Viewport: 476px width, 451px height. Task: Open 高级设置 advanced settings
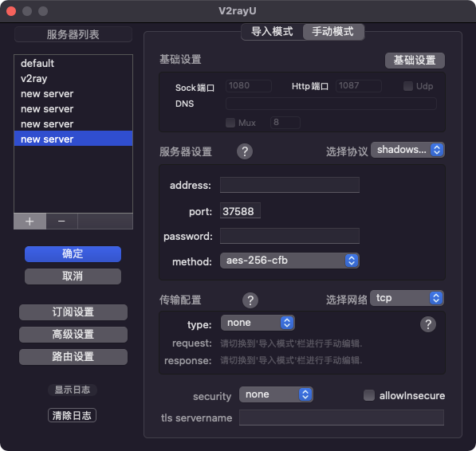click(73, 335)
